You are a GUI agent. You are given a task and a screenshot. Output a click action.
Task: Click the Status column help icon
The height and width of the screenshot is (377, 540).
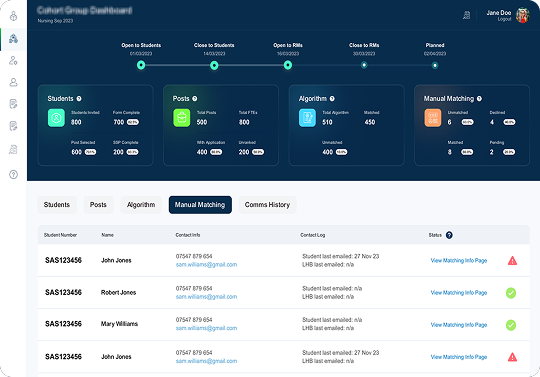[449, 235]
